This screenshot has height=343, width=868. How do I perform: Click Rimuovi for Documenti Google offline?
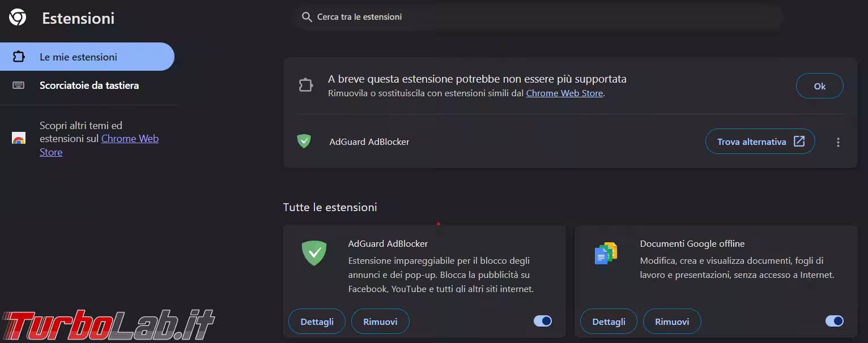click(672, 321)
